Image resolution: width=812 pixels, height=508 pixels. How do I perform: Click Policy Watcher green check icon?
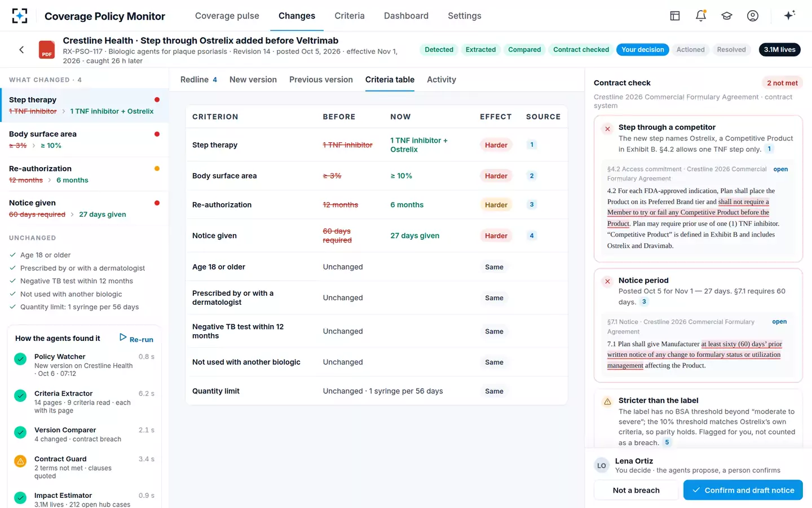(20, 358)
